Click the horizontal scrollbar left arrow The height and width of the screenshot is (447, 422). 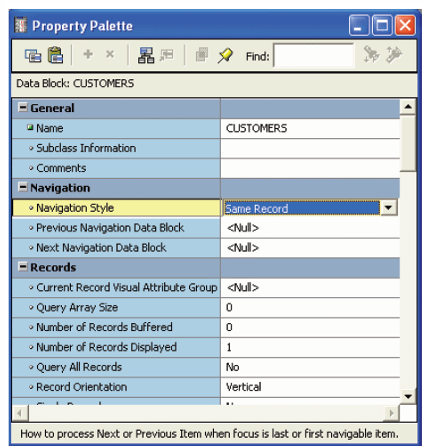[20, 413]
